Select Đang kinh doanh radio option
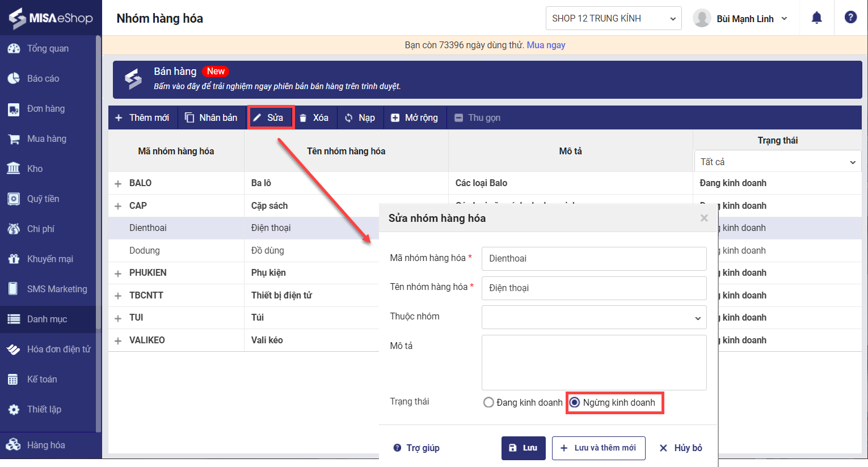The image size is (868, 467). pyautogui.click(x=488, y=402)
